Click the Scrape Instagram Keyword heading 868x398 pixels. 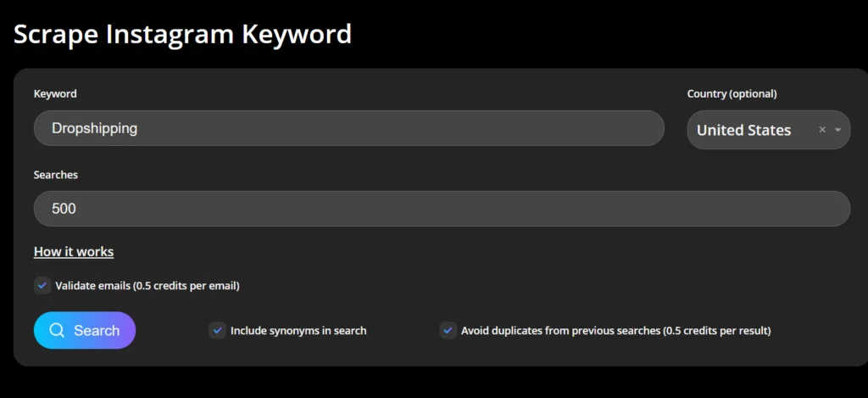[x=182, y=34]
